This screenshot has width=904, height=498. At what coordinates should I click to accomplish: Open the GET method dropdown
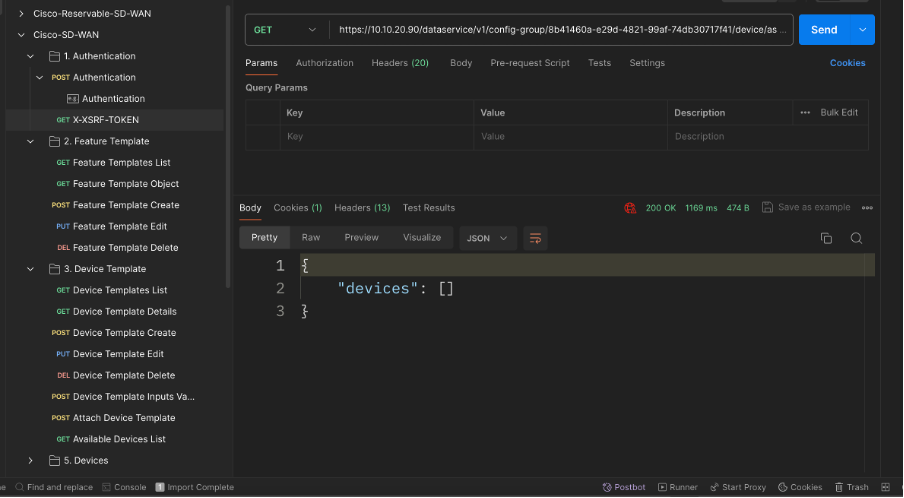tap(286, 30)
